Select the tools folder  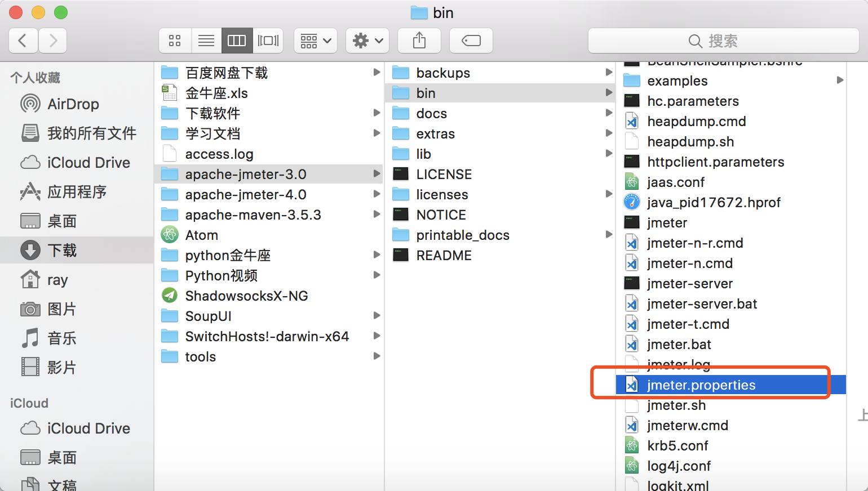[x=269, y=356]
